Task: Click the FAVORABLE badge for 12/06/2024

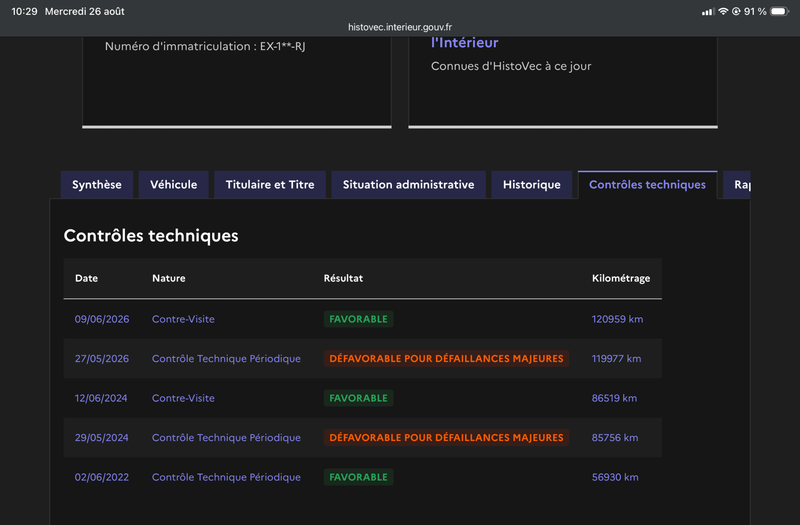Action: 359,398
